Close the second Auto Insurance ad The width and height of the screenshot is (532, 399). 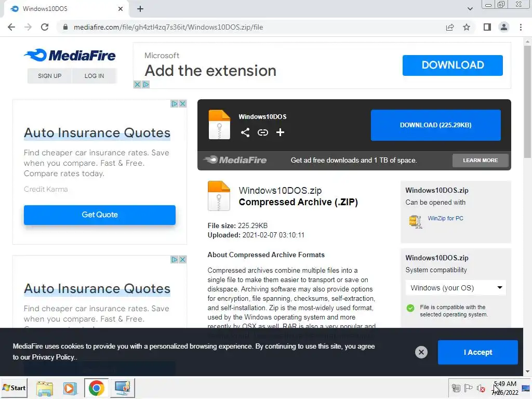pos(182,259)
